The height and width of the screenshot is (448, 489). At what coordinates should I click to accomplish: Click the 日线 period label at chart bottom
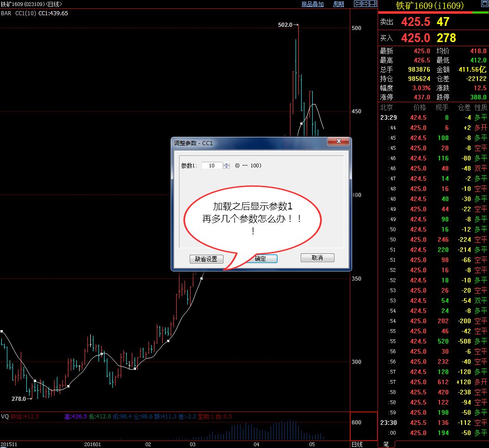click(357, 444)
